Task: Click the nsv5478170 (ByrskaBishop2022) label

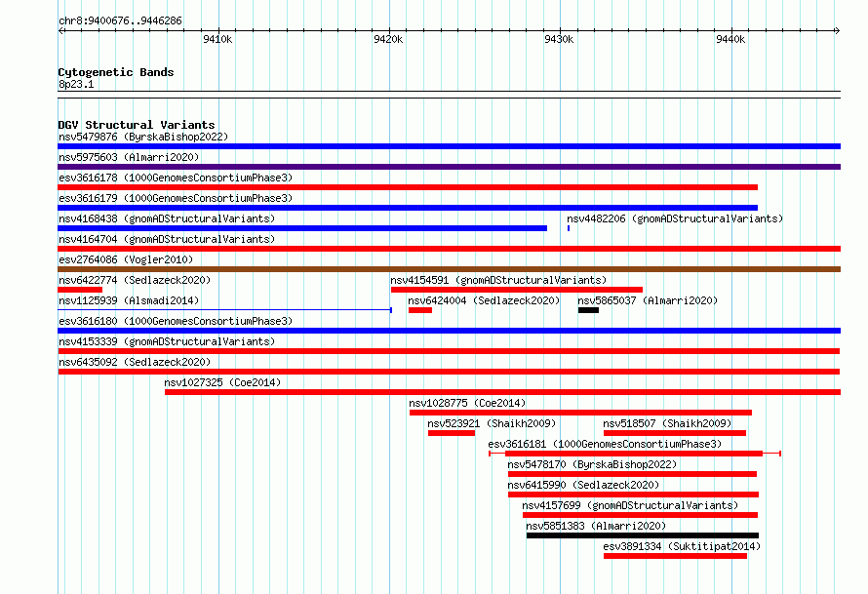Action: pyautogui.click(x=592, y=464)
